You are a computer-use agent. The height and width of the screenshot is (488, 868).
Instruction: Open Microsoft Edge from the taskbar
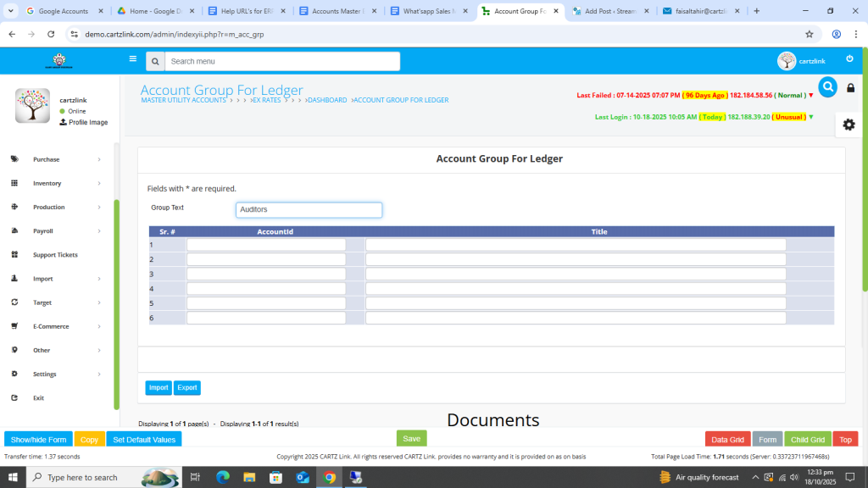(x=223, y=477)
